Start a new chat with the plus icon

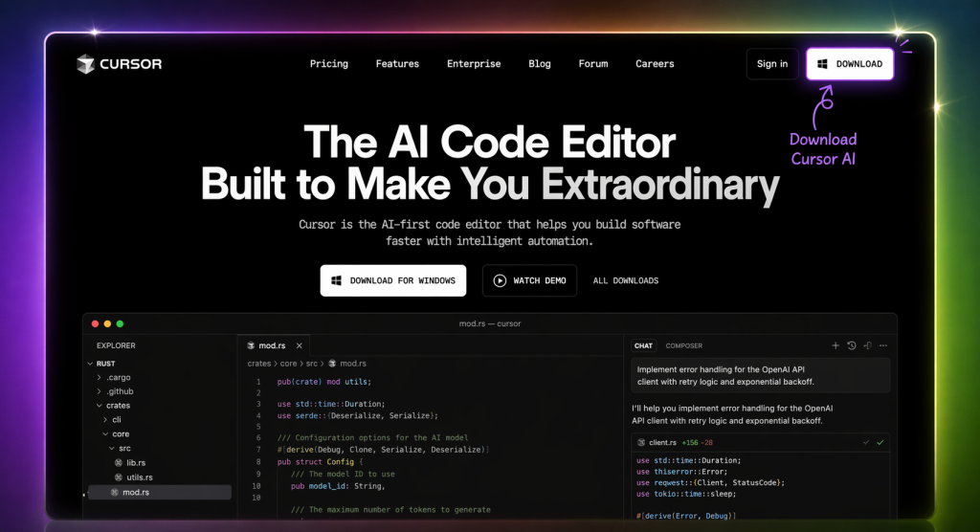(835, 345)
